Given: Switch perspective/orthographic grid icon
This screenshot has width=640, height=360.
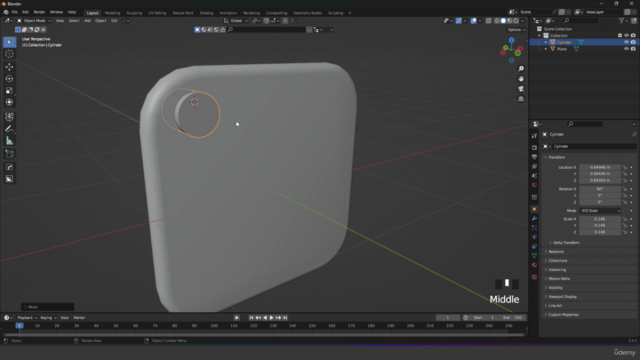Looking at the screenshot, I should 521,99.
